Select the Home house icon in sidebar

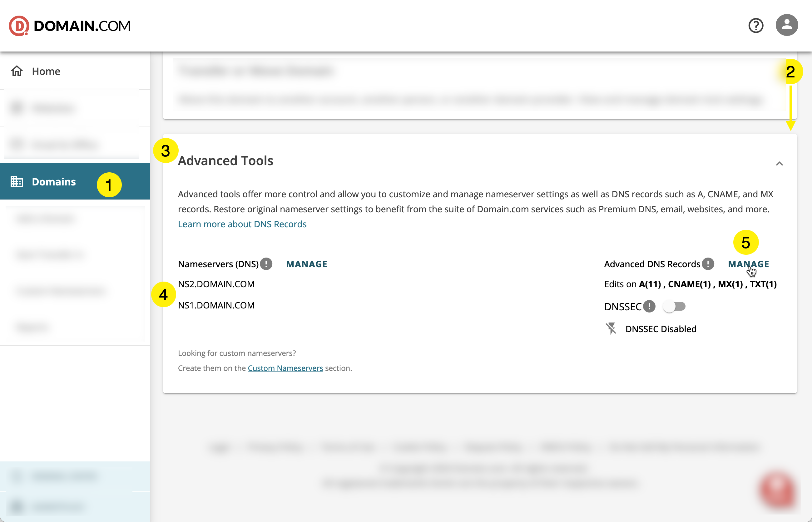[17, 71]
